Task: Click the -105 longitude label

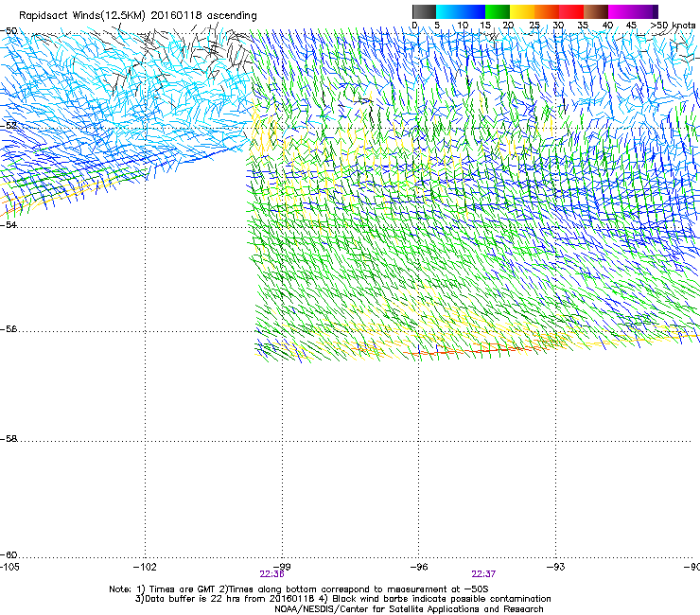Action: (9, 567)
